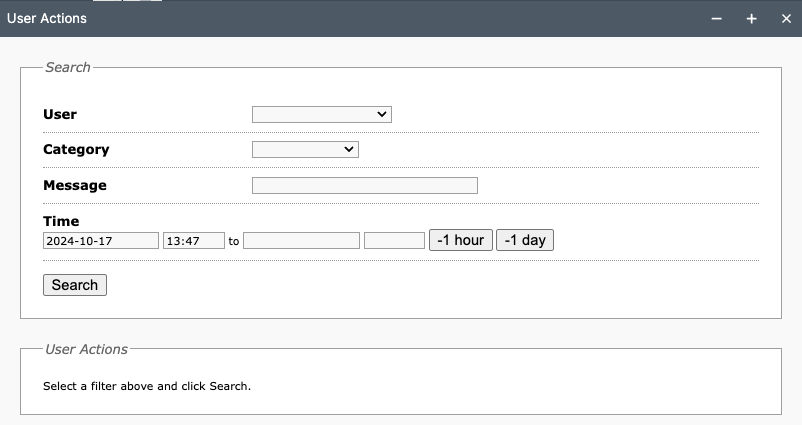The height and width of the screenshot is (425, 802).
Task: Click the 'Message' field label
Action: coord(75,185)
